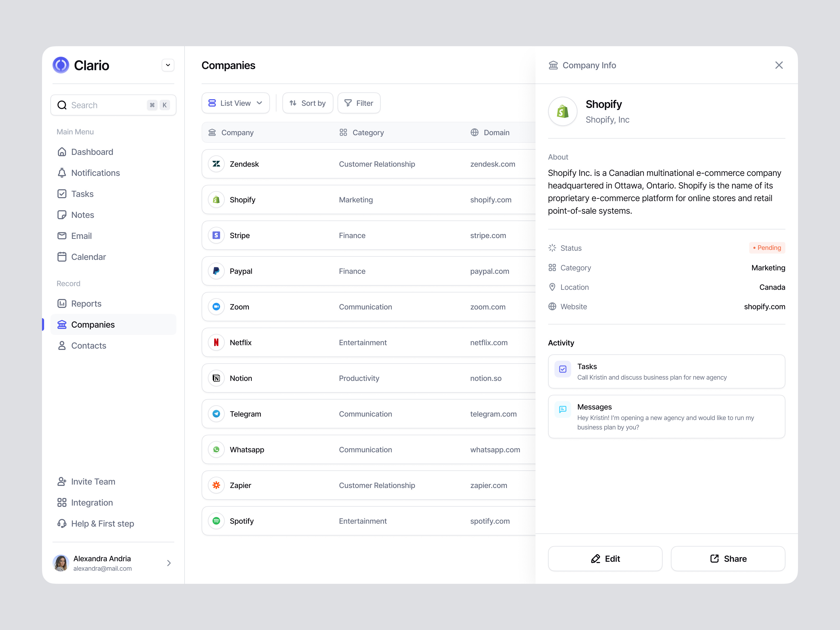
Task: Close the Company Info panel
Action: (x=779, y=65)
